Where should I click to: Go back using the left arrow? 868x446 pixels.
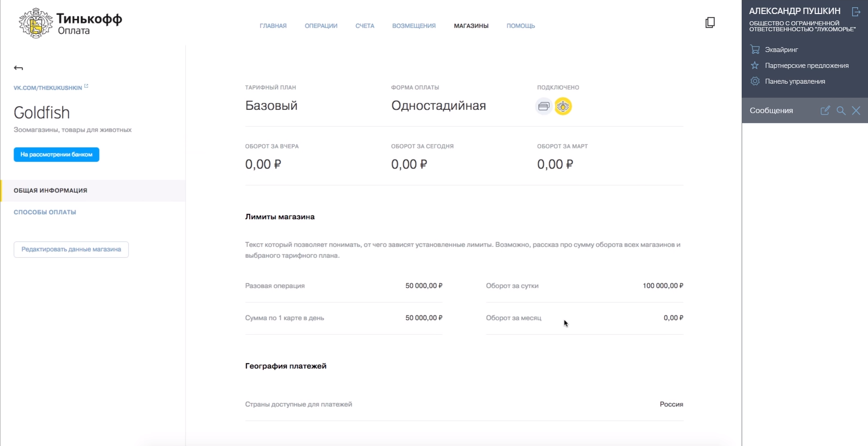coord(19,68)
